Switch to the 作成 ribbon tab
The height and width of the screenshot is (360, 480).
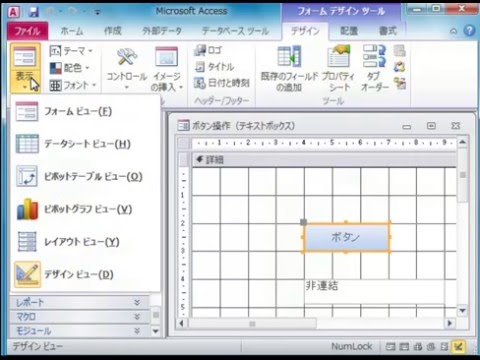click(x=113, y=31)
